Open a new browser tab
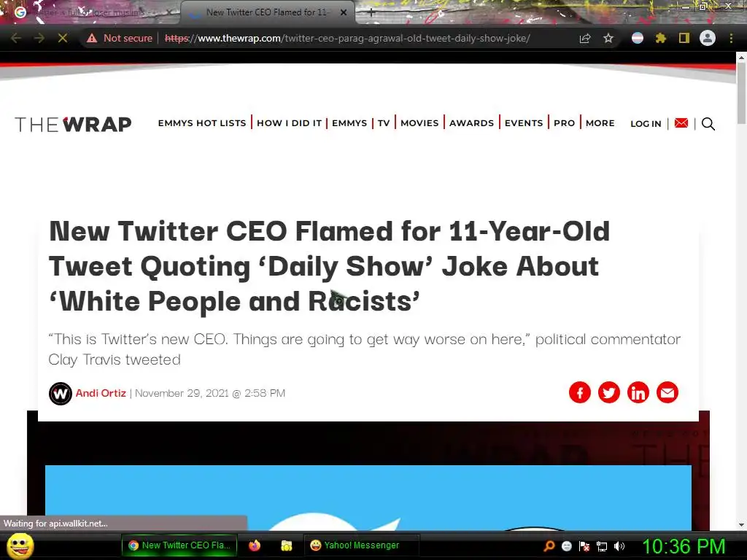This screenshot has width=747, height=560. tap(371, 12)
